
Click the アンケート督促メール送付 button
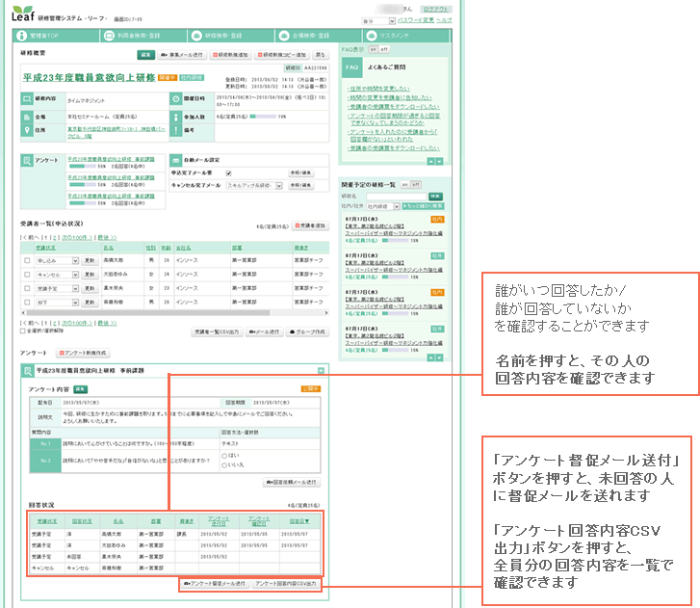215,584
